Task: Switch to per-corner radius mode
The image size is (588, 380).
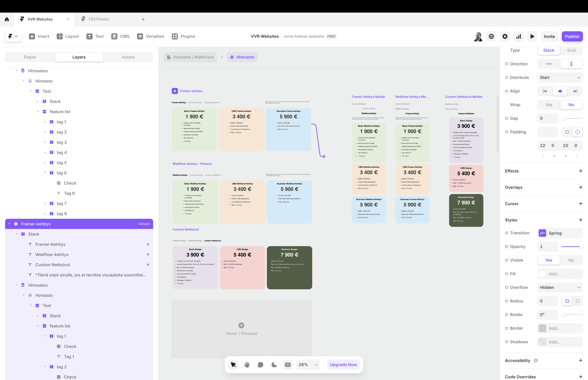Action: tap(578, 301)
